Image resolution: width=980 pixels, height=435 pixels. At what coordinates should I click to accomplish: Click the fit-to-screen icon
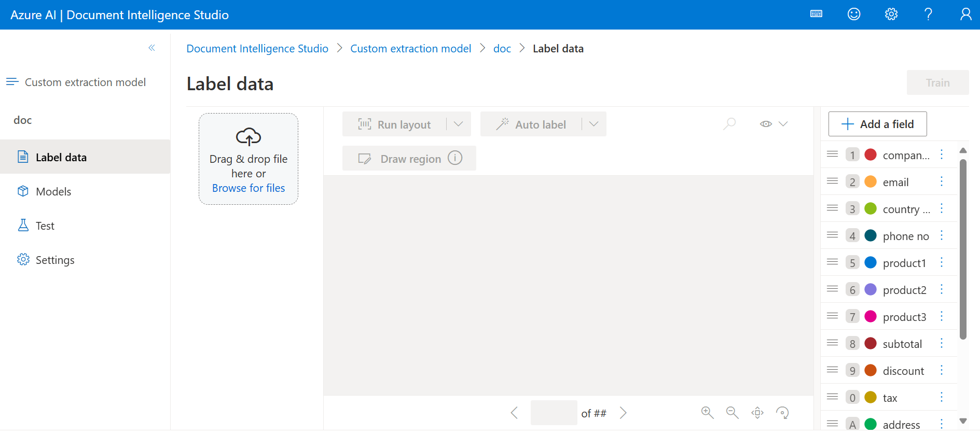pos(757,413)
